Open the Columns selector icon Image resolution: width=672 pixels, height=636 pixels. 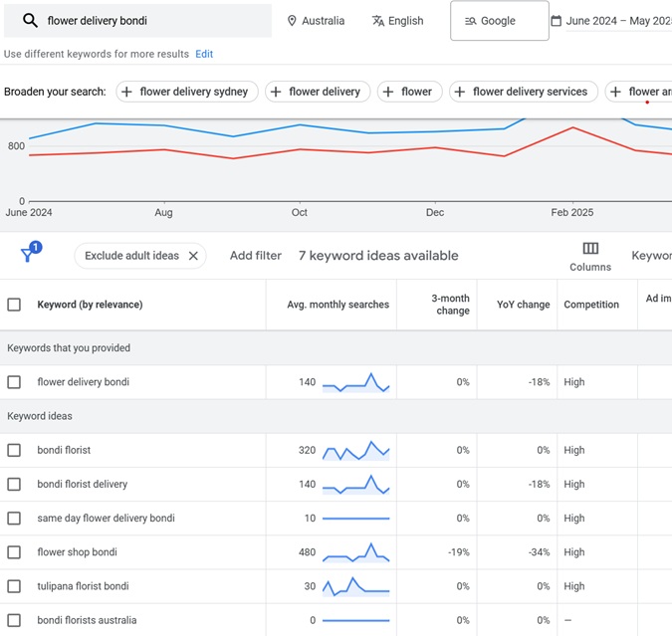click(x=590, y=248)
